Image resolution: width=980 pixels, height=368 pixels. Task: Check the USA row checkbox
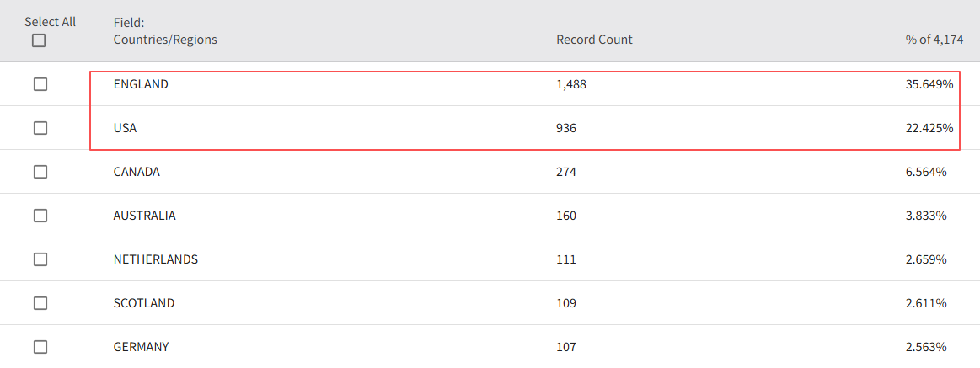[x=40, y=128]
